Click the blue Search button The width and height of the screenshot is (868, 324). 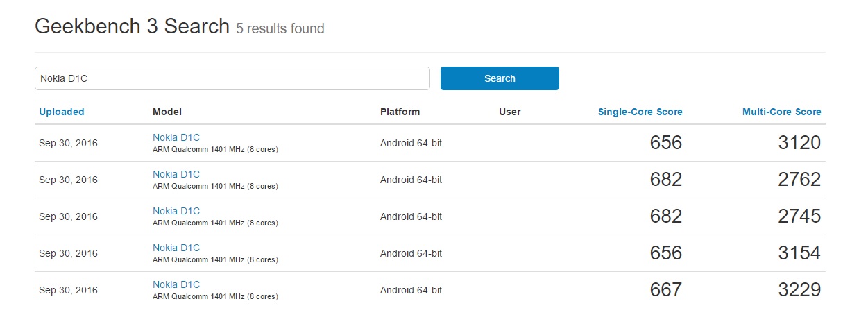click(x=500, y=78)
